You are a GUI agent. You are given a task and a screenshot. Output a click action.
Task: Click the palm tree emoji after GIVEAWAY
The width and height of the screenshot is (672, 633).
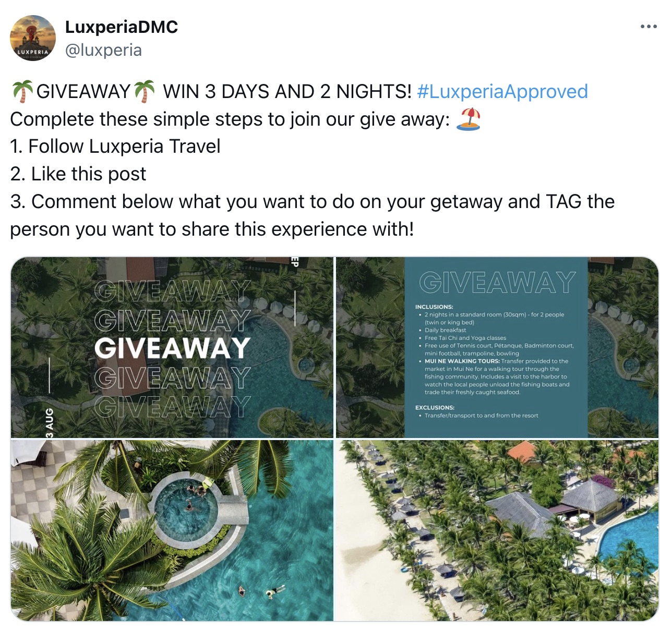coord(145,91)
